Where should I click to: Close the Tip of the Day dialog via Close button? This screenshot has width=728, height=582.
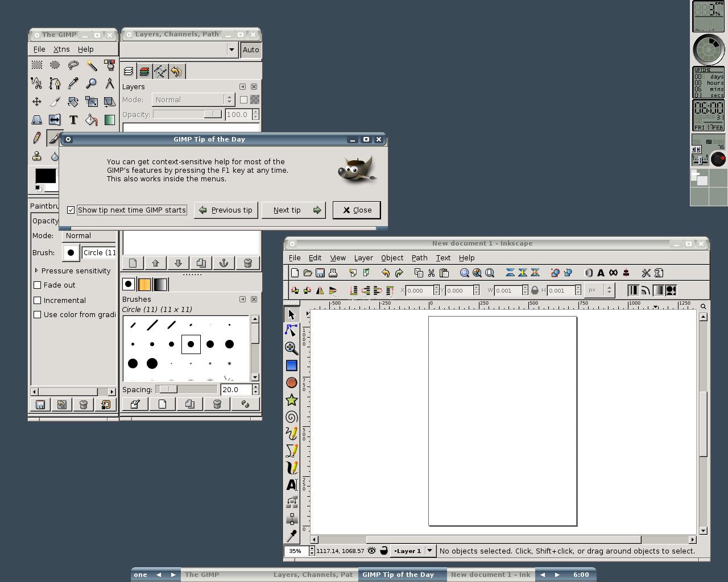click(x=357, y=210)
